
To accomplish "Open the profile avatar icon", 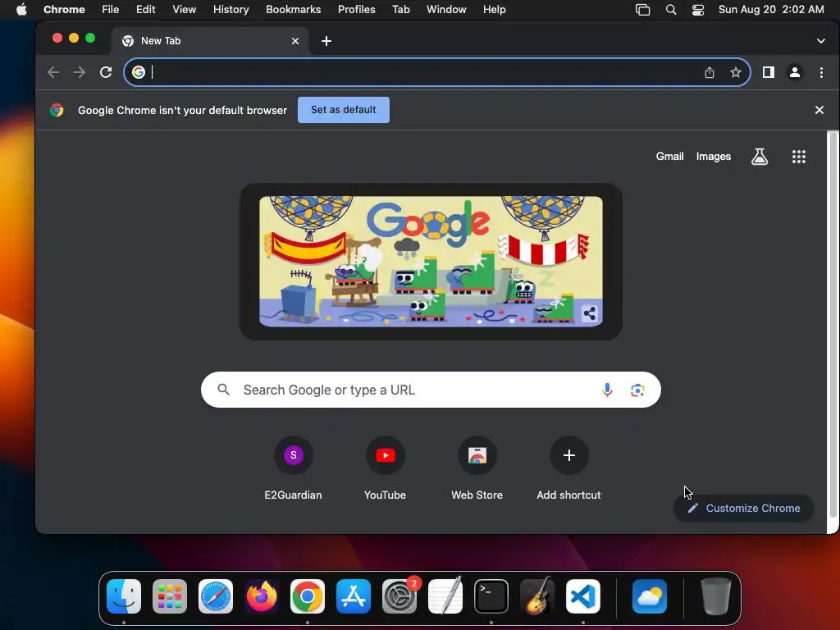I will pos(794,72).
